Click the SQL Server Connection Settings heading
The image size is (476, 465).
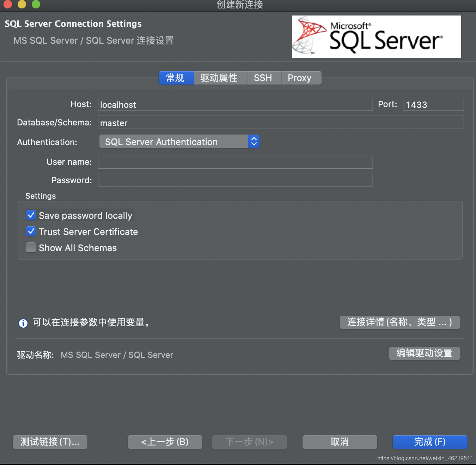tap(73, 24)
